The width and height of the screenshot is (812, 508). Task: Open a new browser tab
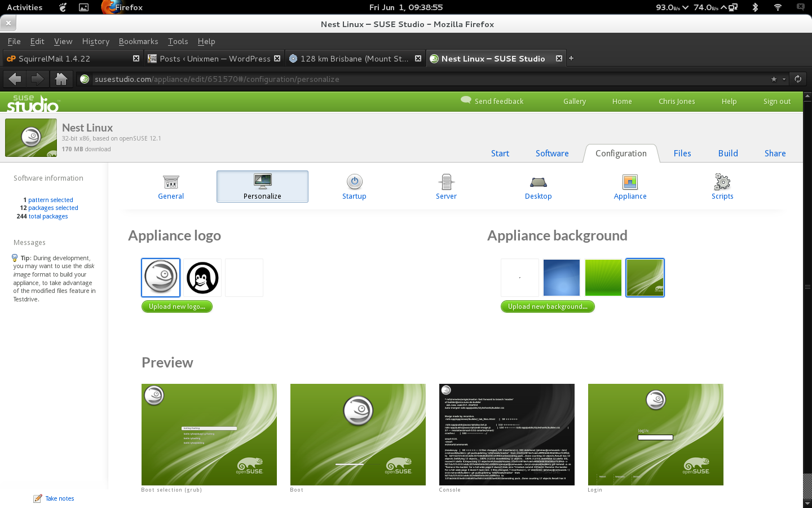(x=571, y=58)
